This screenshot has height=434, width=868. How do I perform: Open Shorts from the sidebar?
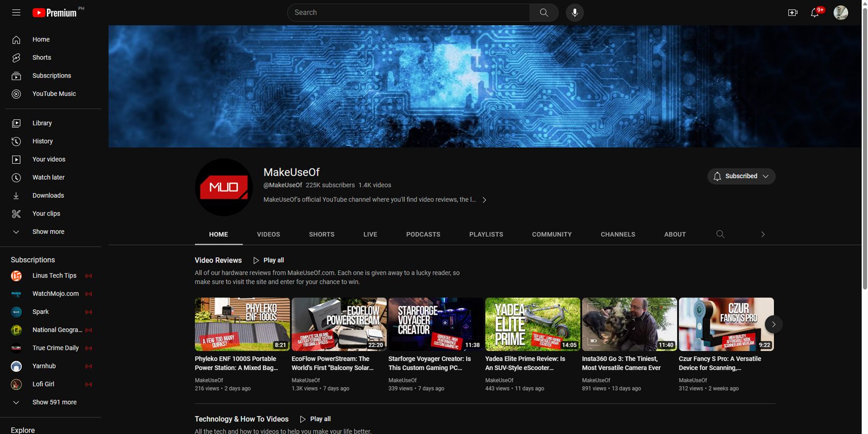[53, 57]
